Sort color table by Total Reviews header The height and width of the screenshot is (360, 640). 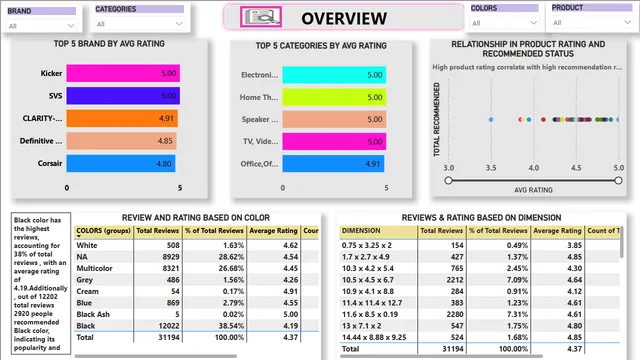157,231
